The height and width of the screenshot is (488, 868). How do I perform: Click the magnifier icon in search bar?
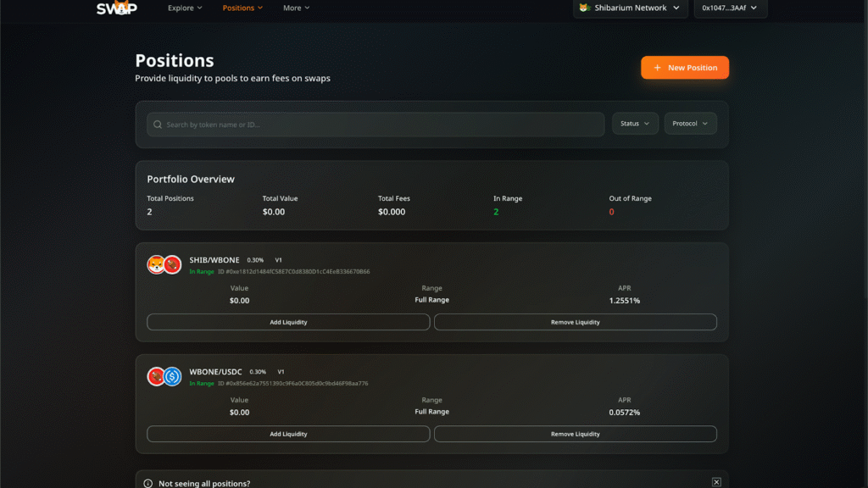(x=158, y=125)
